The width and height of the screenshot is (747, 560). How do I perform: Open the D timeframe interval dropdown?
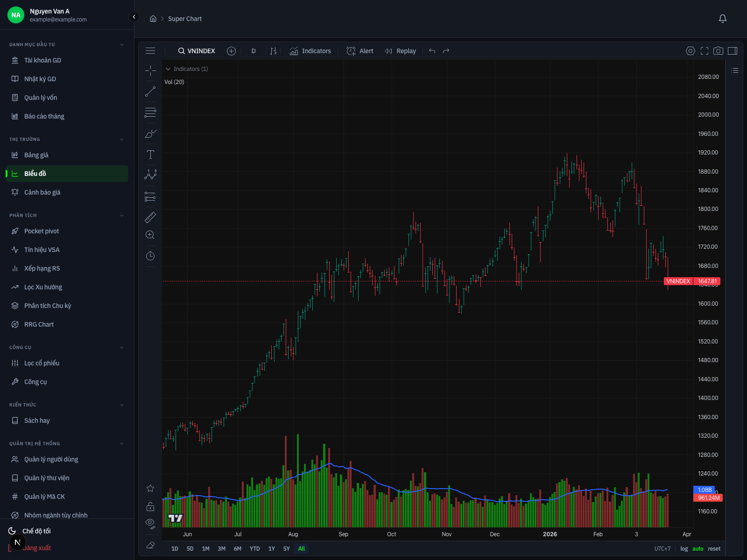[x=254, y=51]
